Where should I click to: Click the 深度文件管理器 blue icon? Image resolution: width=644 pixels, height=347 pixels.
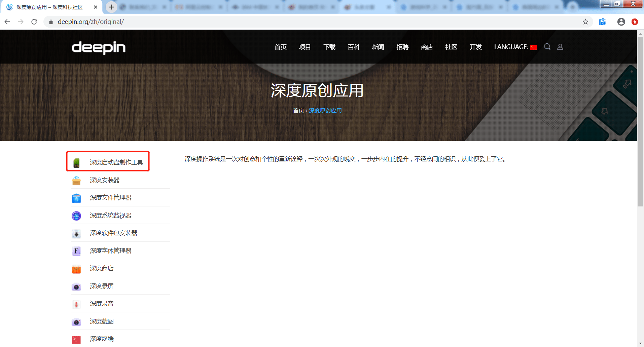click(76, 198)
